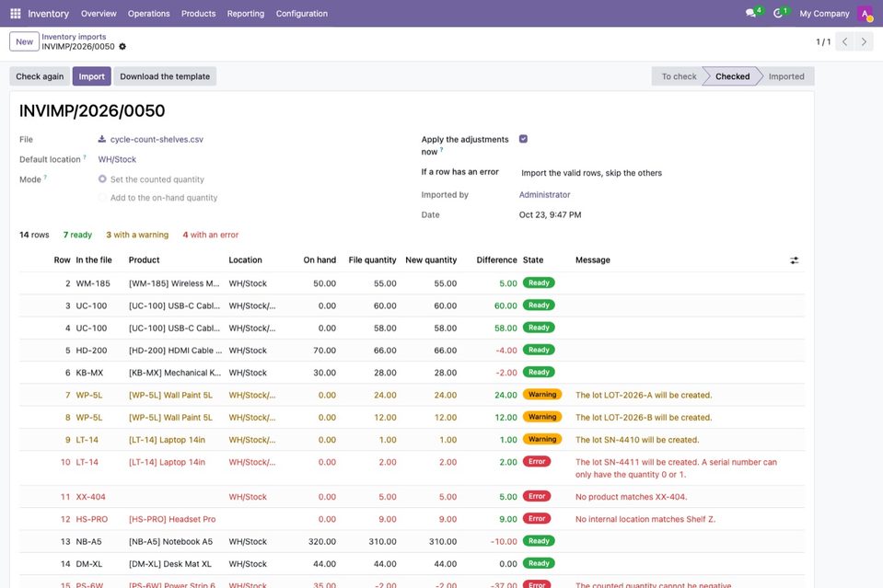Select the To check status stage
The image size is (883, 588).
(679, 76)
